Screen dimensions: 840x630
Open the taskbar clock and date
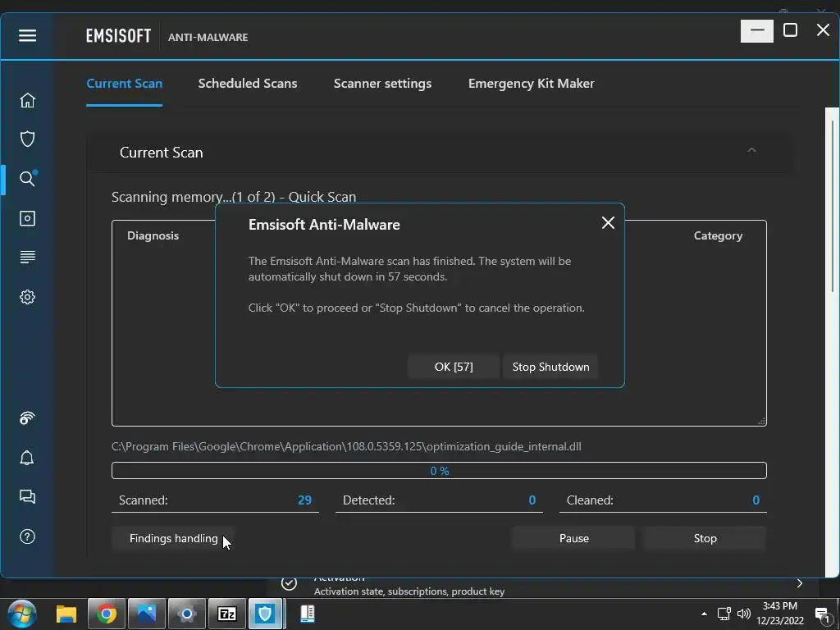tap(780, 614)
